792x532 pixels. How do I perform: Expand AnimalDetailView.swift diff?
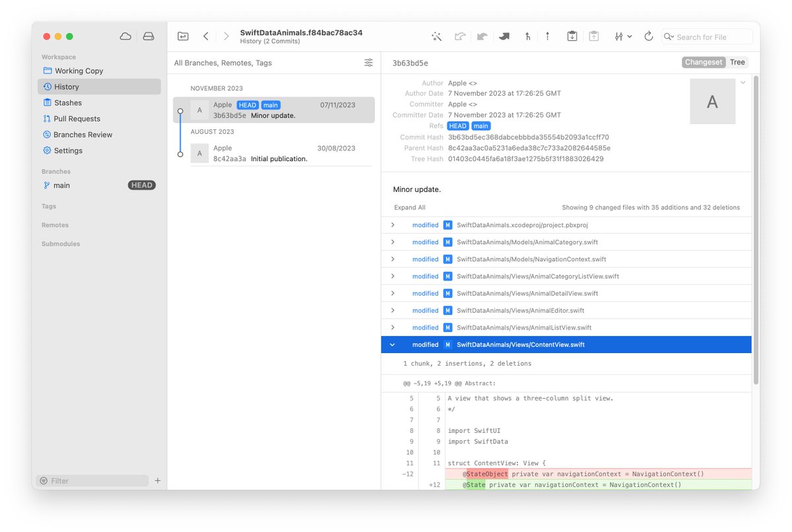pyautogui.click(x=393, y=294)
